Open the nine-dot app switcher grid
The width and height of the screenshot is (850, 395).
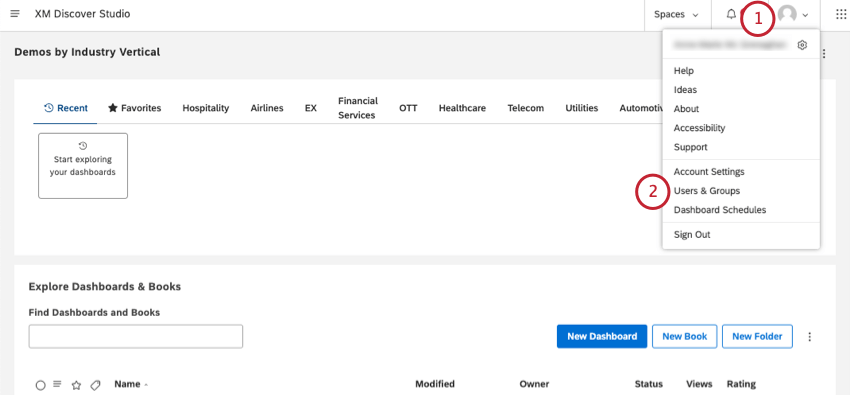pos(842,14)
